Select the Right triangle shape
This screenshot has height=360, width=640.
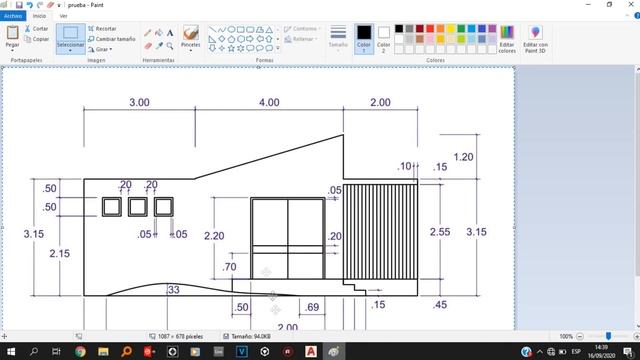click(x=212, y=39)
